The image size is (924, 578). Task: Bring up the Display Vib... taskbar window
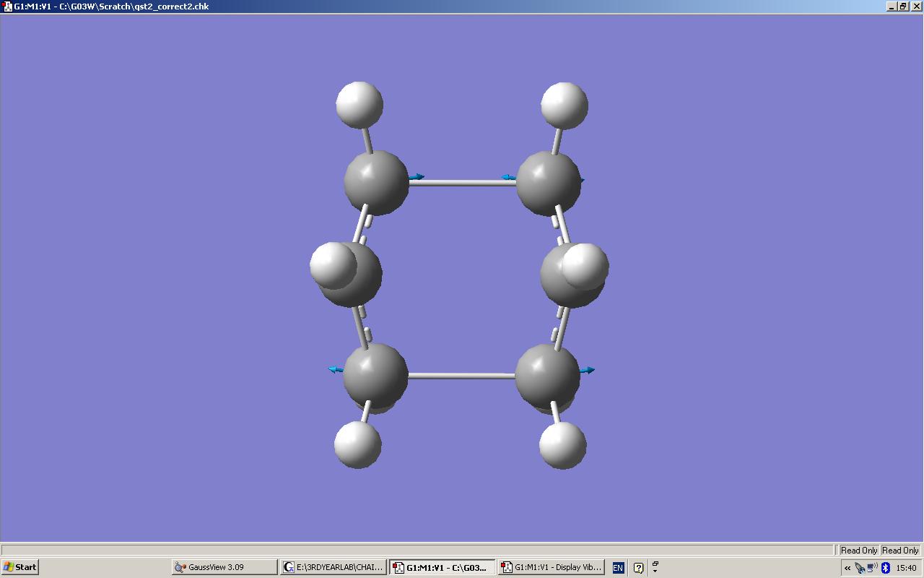(x=552, y=567)
